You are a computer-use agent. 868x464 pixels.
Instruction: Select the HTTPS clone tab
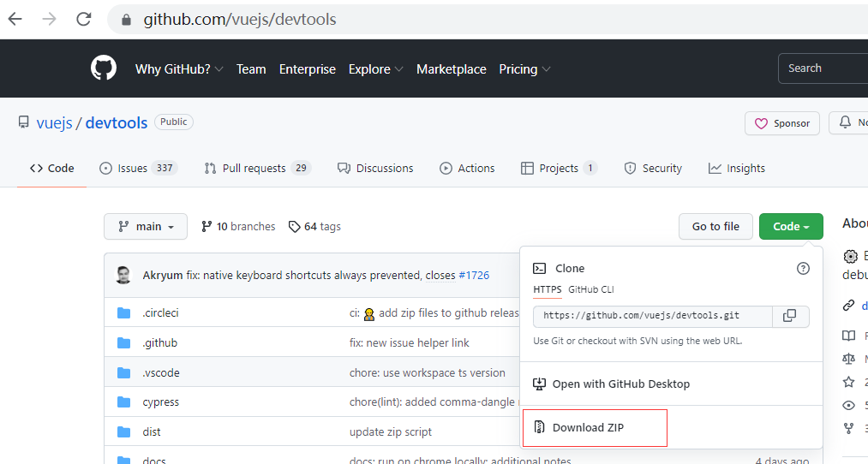(x=547, y=289)
